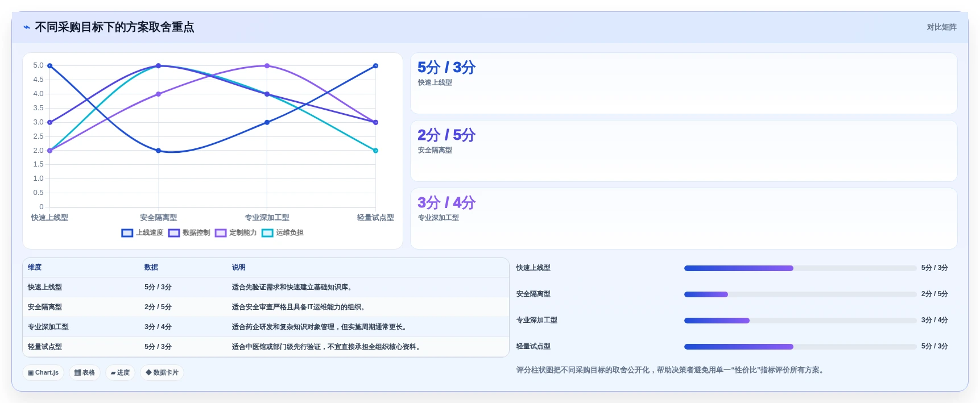Select the 5.0 data point at 轻量试点型
Viewport: 980px width, 403px height.
click(375, 66)
